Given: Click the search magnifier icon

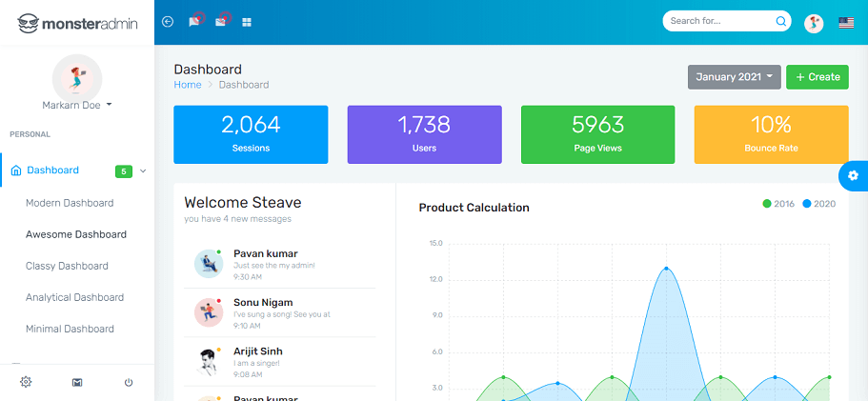Looking at the screenshot, I should click(781, 21).
